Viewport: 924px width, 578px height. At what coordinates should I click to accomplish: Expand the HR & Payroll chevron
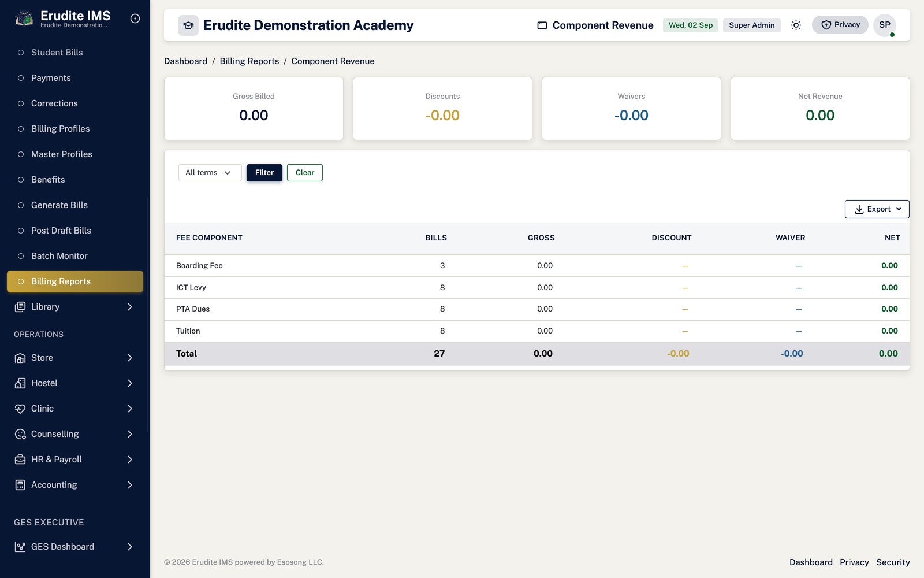click(130, 460)
